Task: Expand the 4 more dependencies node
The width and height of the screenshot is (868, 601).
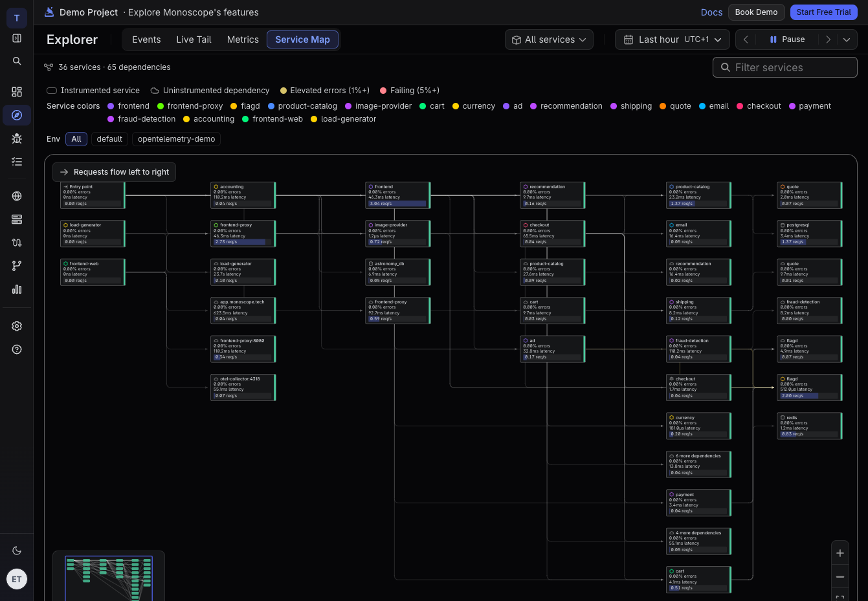Action: pyautogui.click(x=698, y=541)
